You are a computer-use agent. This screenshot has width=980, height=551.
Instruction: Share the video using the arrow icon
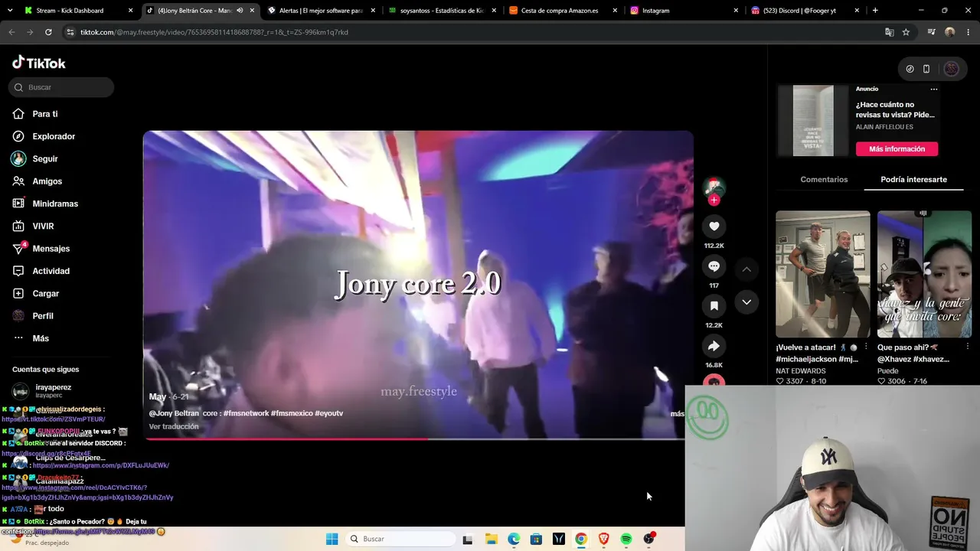coord(714,346)
